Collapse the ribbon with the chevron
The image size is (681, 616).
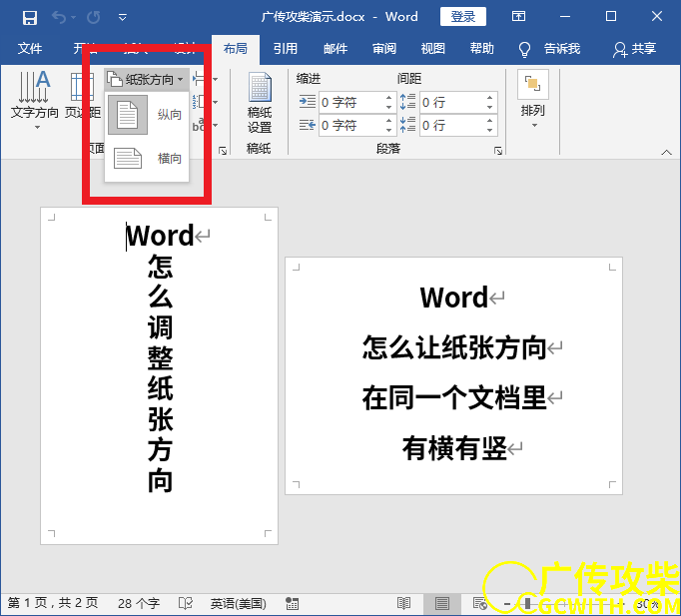click(x=666, y=152)
